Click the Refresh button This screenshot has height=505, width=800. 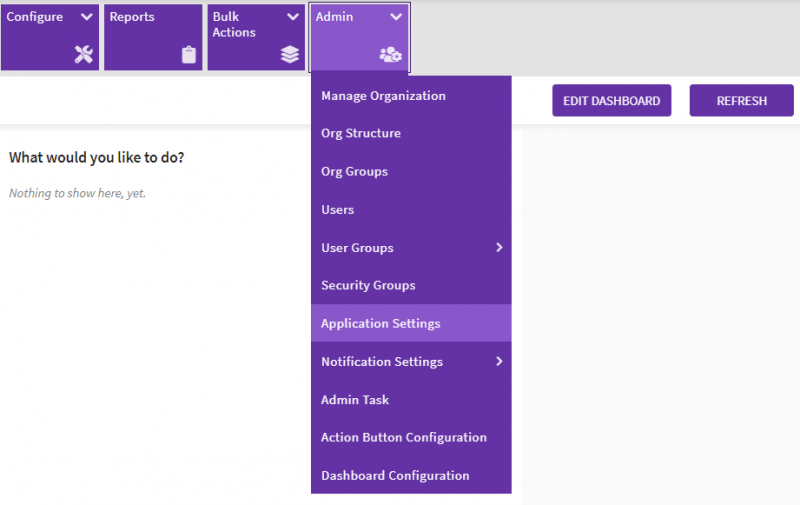(x=741, y=101)
